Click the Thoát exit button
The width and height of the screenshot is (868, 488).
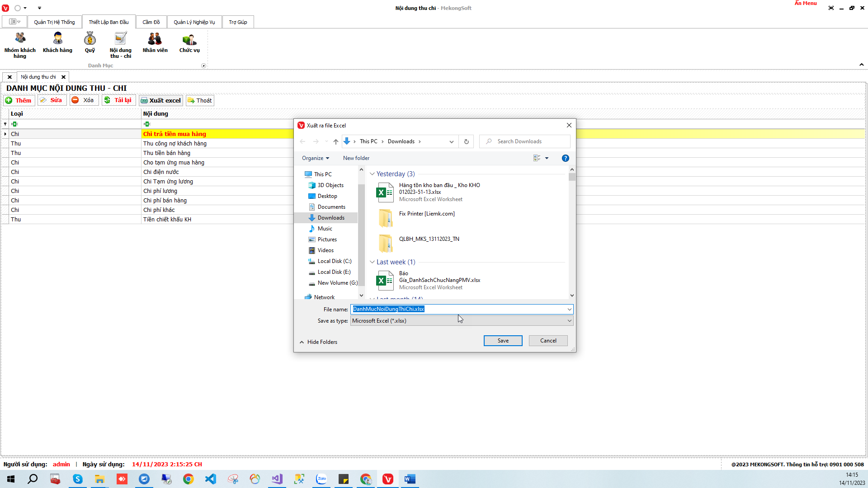200,100
